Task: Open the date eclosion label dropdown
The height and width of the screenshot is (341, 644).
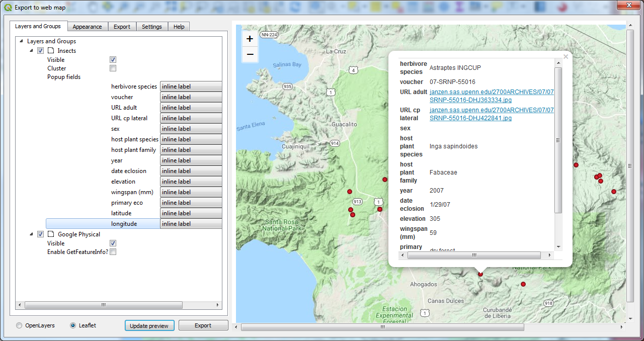Action: (191, 171)
